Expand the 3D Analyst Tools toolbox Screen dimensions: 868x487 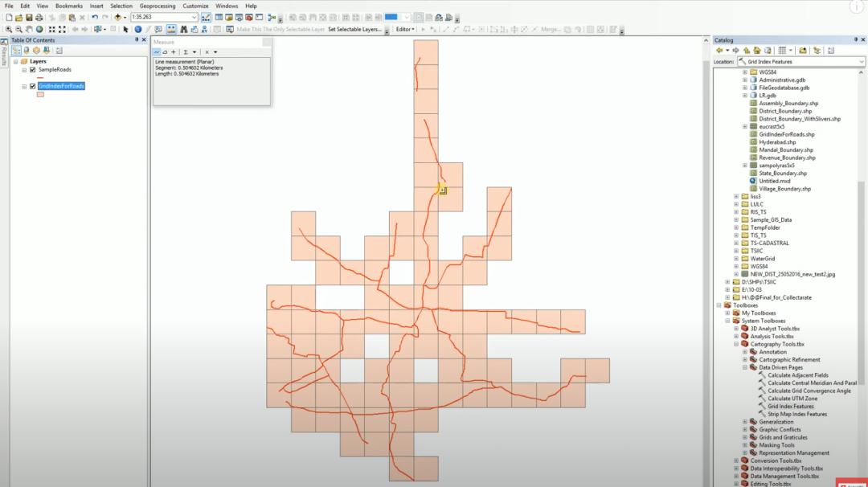click(736, 329)
